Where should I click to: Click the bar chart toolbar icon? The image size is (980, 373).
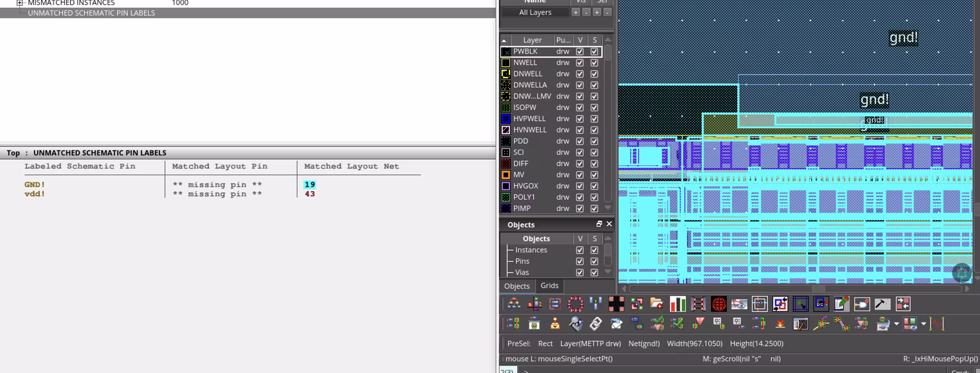click(x=678, y=304)
